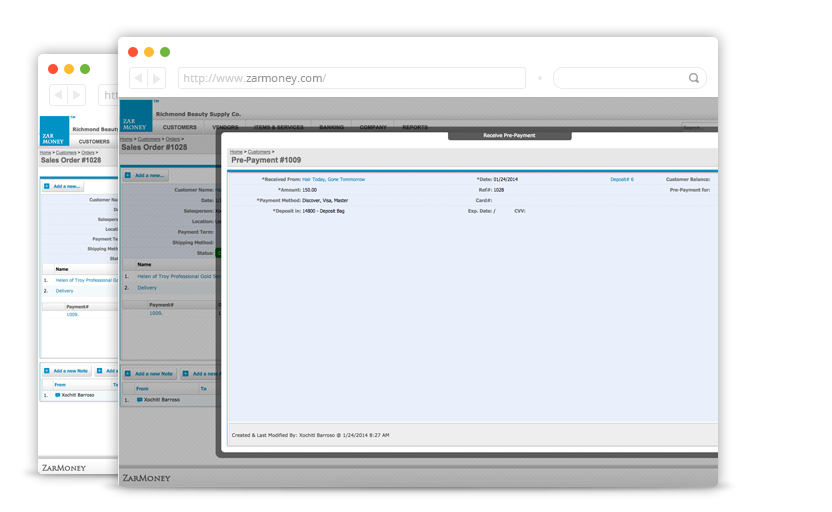Click Add a new Note button in back-left window
The image size is (832, 512).
coord(66,371)
